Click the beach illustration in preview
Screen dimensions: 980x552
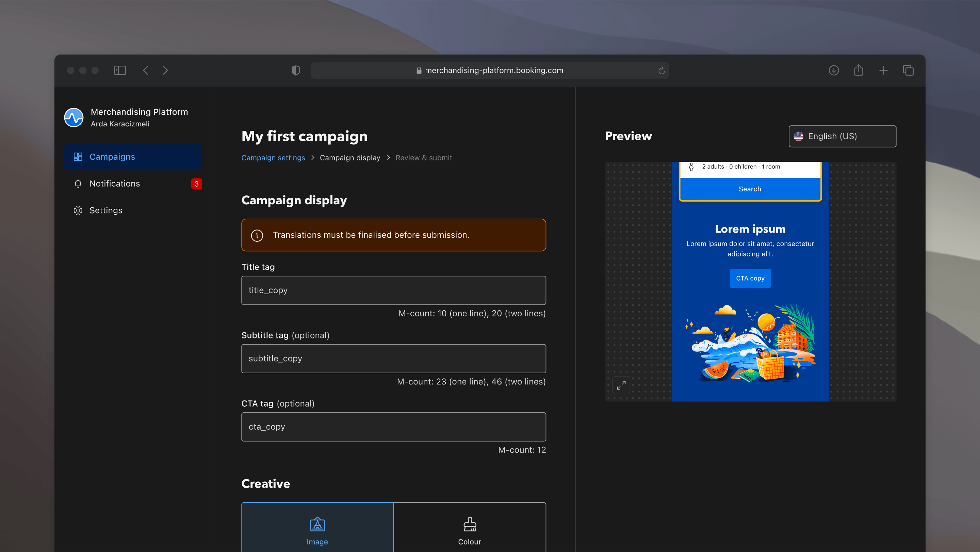click(750, 343)
